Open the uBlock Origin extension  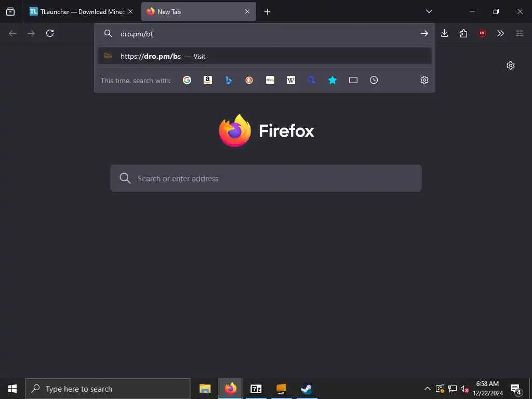(x=482, y=33)
